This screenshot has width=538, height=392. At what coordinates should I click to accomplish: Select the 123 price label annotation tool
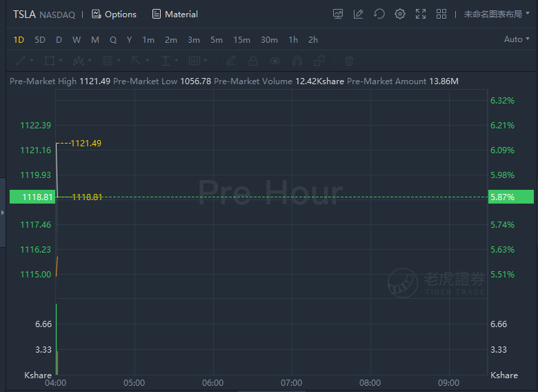[195, 61]
